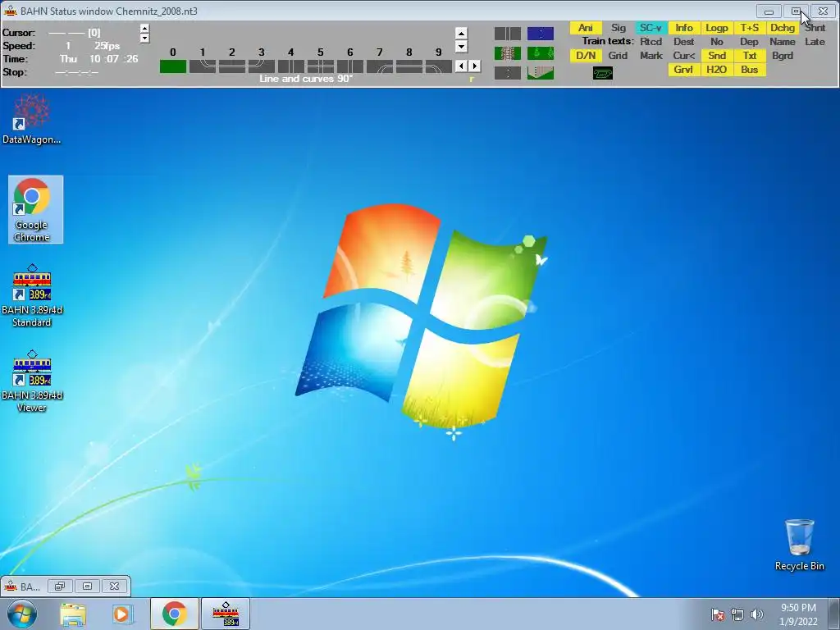Open Windows Explorer from the taskbar

73,614
